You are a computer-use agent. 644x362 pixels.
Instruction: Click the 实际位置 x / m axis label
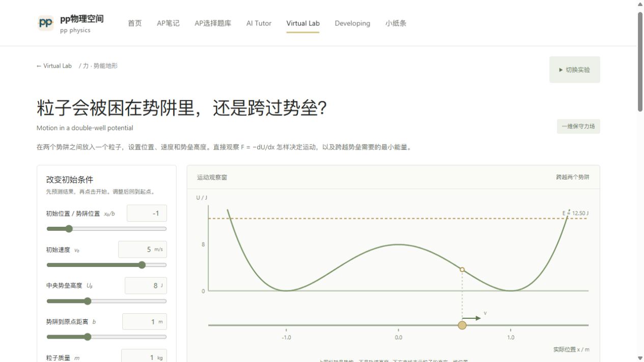pyautogui.click(x=571, y=350)
